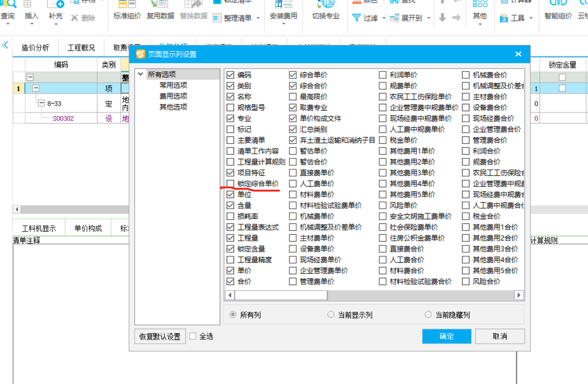Select 费用选项 in the options tree
The image size is (588, 384).
173,96
